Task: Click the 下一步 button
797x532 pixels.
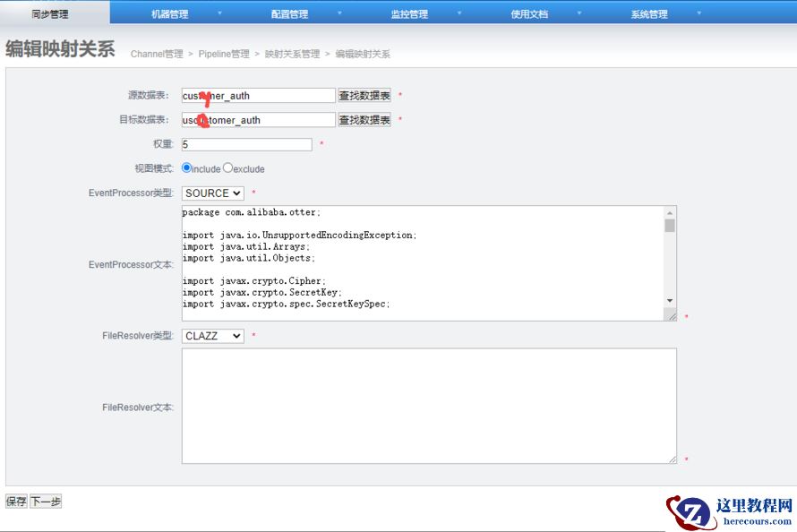Action: (x=46, y=502)
